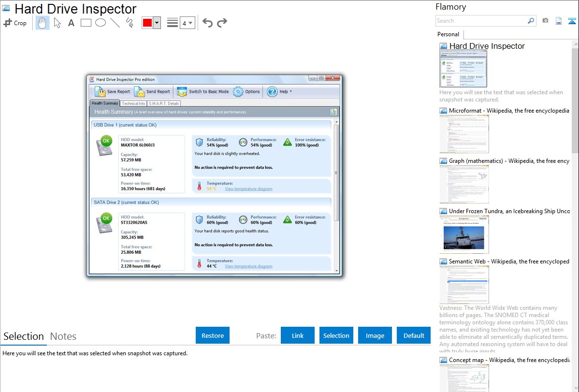This screenshot has width=579, height=392.
Task: Click the Flamory search field
Action: tap(481, 21)
